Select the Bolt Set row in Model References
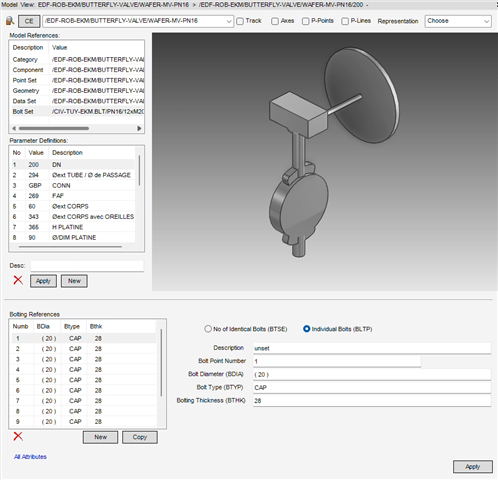Viewport: 498px width, 480px height. (77, 112)
